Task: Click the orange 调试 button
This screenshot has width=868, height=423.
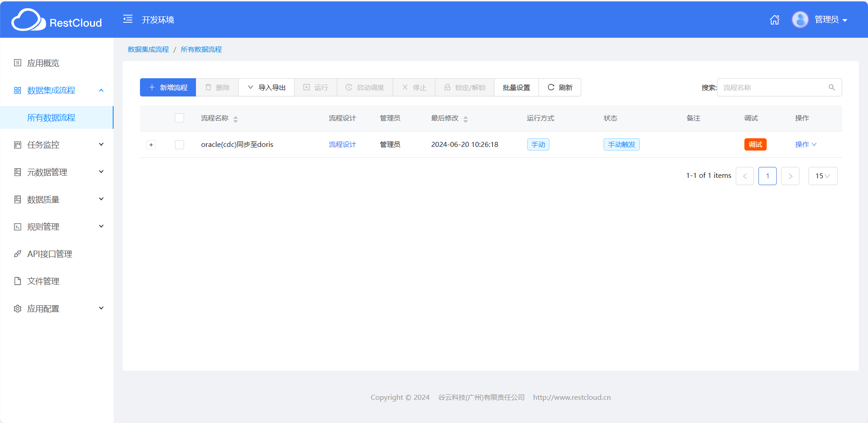Action: (755, 144)
